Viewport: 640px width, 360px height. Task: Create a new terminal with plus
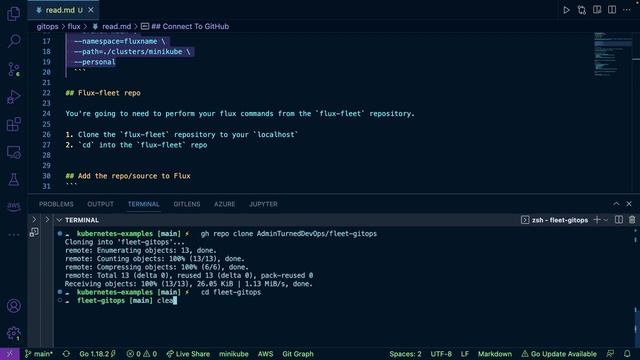point(597,220)
